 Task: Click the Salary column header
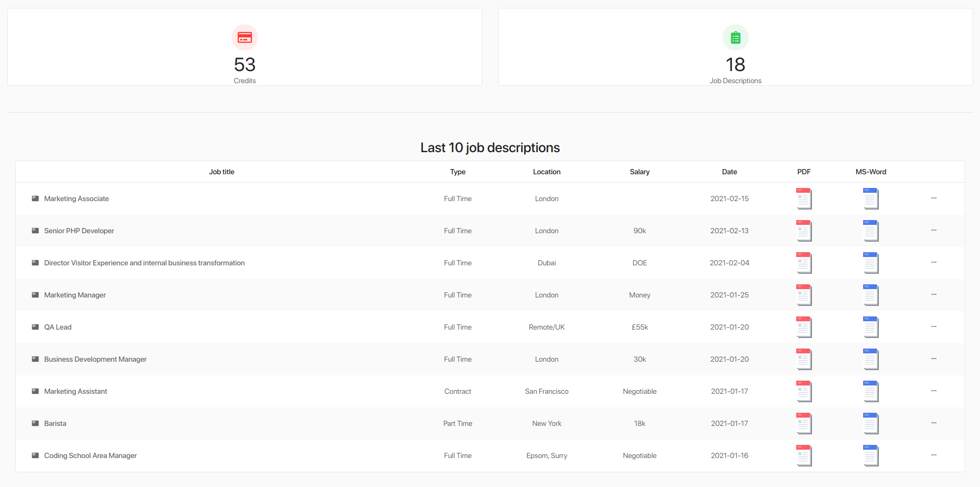(x=639, y=172)
